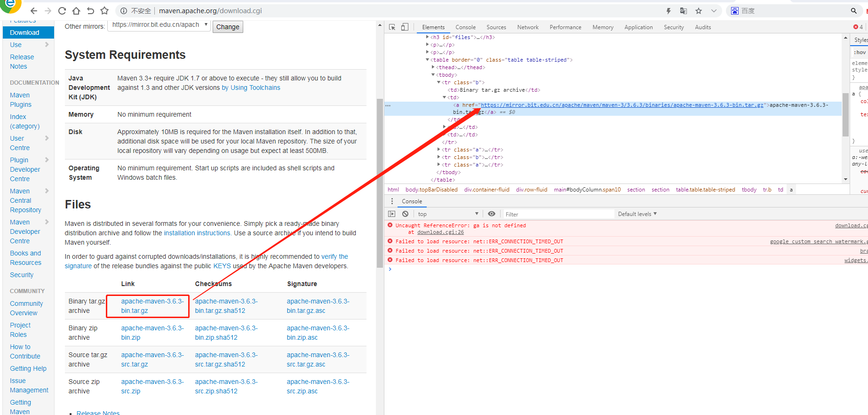Open apache-maven-3.6.3-src.zip.sha512 checksum link

tap(226, 386)
